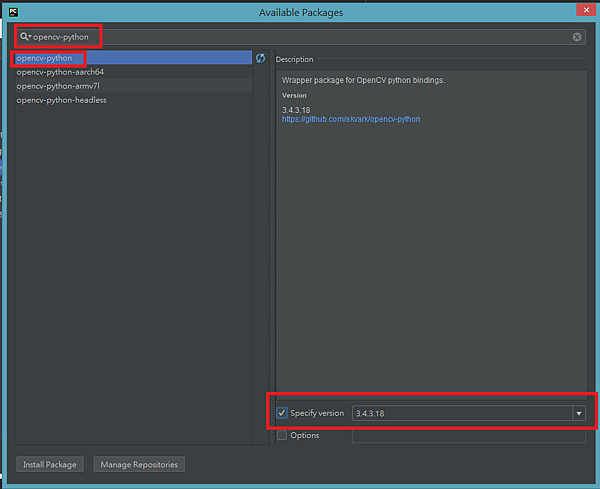Viewport: 600px width, 489px height.
Task: Click the search magnifier icon
Action: [x=25, y=37]
